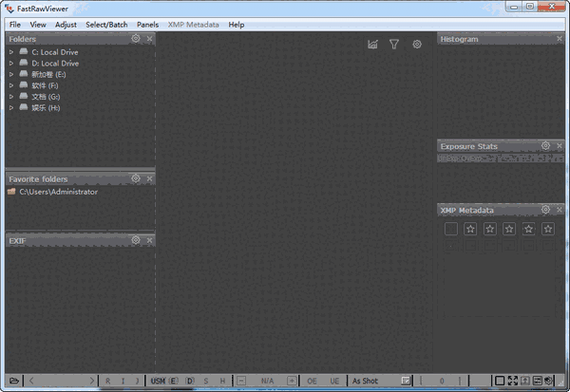
Task: Toggle the UE underexposure indicator
Action: pyautogui.click(x=334, y=381)
